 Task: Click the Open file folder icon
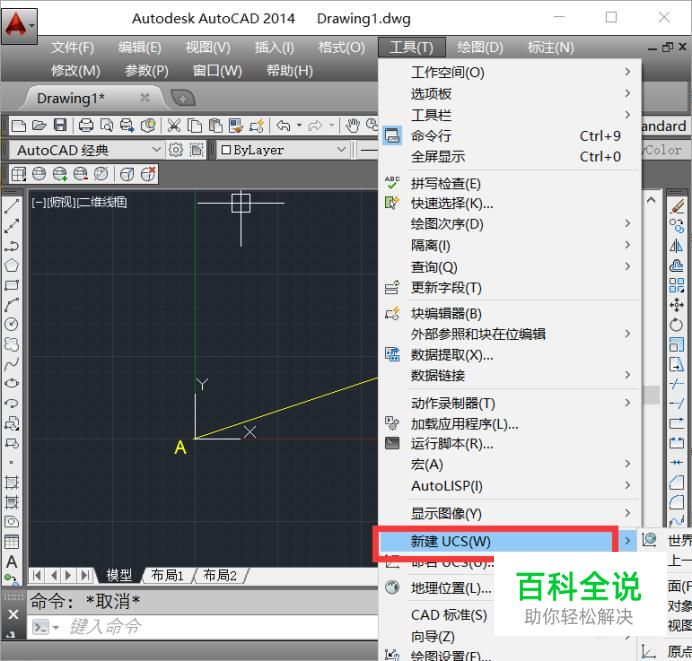(x=39, y=126)
